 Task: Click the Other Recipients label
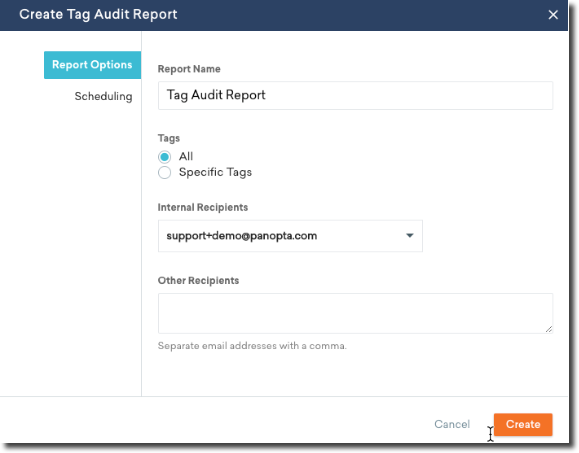tap(198, 281)
